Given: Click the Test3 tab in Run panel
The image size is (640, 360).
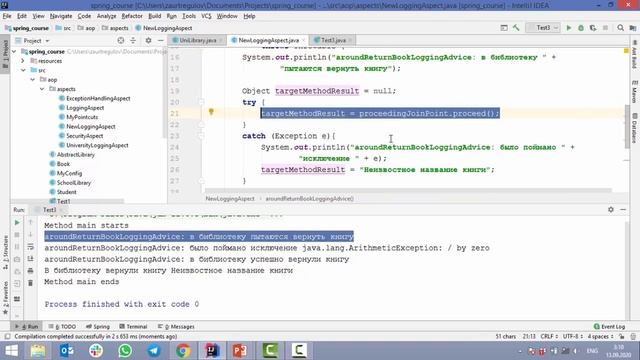Looking at the screenshot, I should click(x=49, y=210).
